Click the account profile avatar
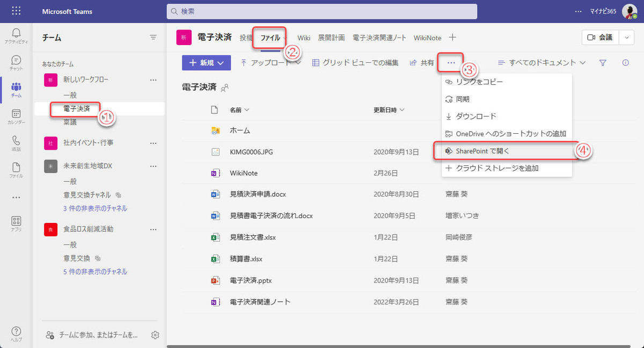 click(x=629, y=11)
